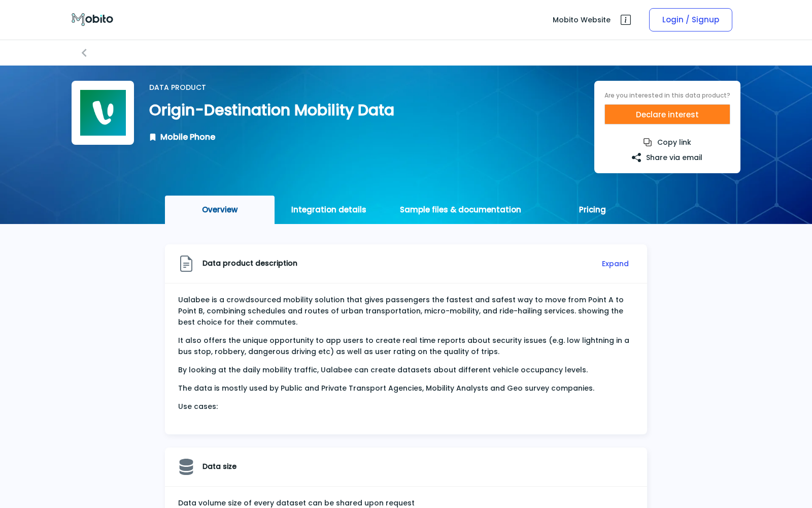Viewport: 812px width, 508px height.
Task: Click the Mobile Phone category label
Action: tap(188, 137)
